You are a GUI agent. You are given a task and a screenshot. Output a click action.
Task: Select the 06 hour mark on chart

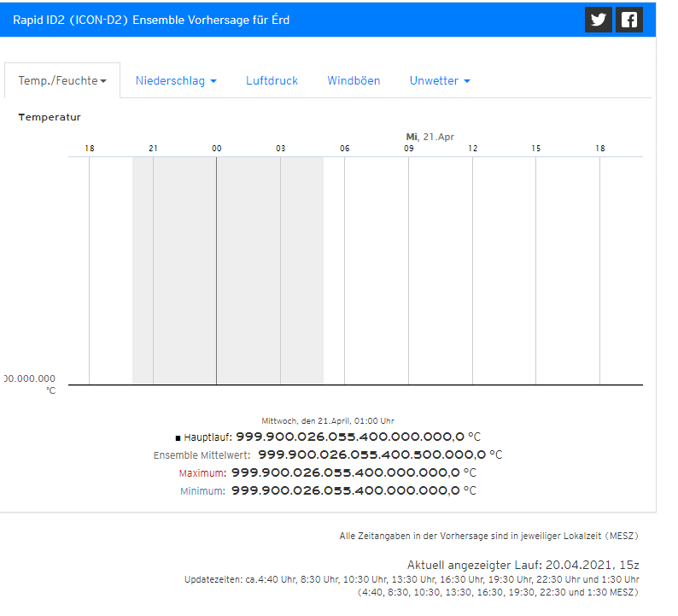pyautogui.click(x=344, y=149)
